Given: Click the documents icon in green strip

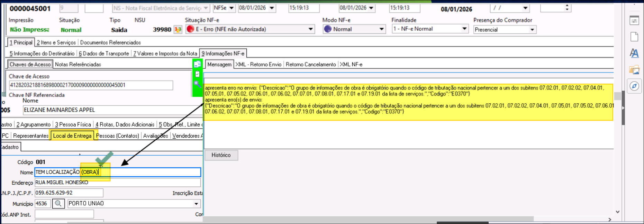Looking at the screenshot, I should click(197, 64).
